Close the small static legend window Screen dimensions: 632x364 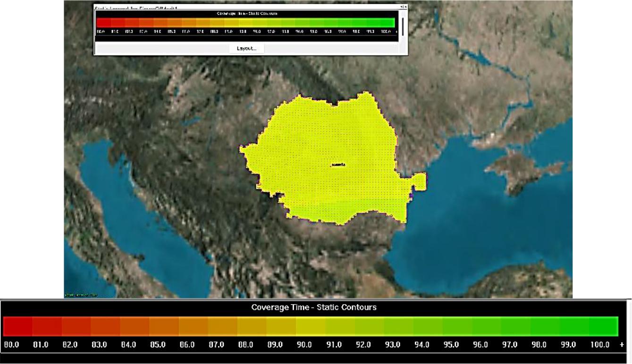(405, 7)
